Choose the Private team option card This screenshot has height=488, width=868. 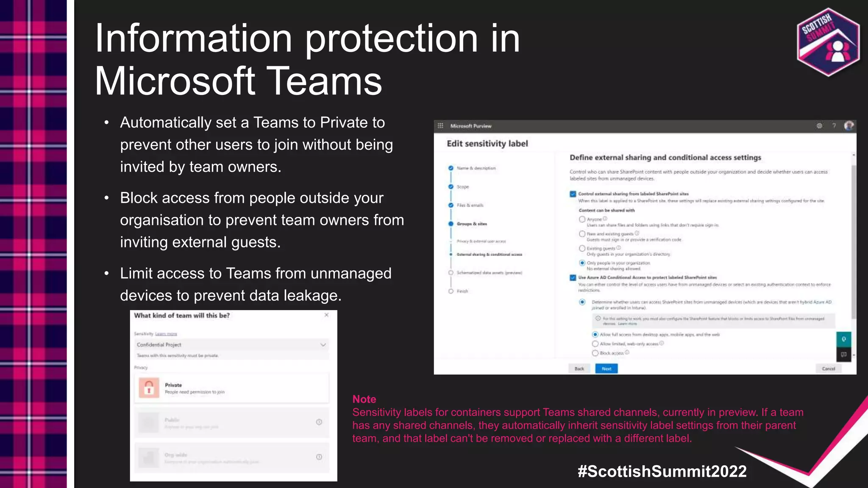(232, 388)
